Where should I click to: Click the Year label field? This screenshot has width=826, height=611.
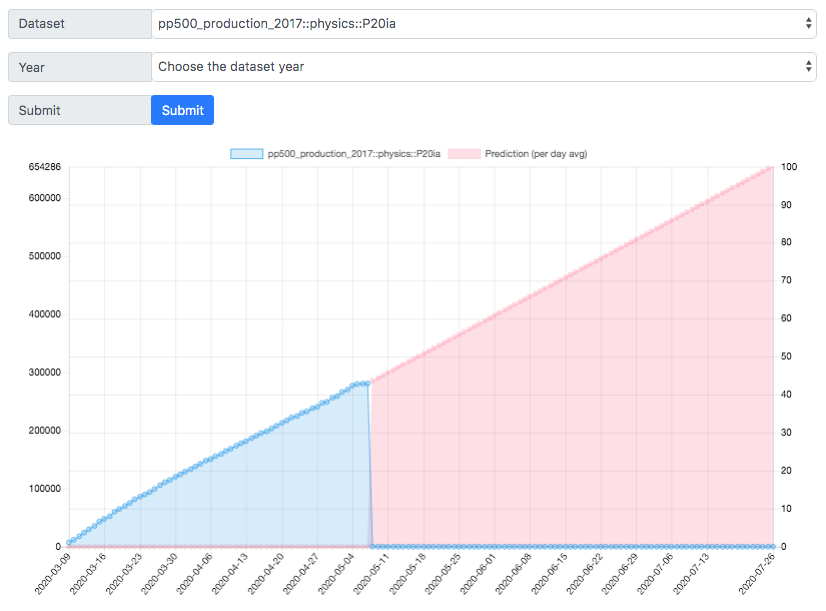pyautogui.click(x=80, y=67)
